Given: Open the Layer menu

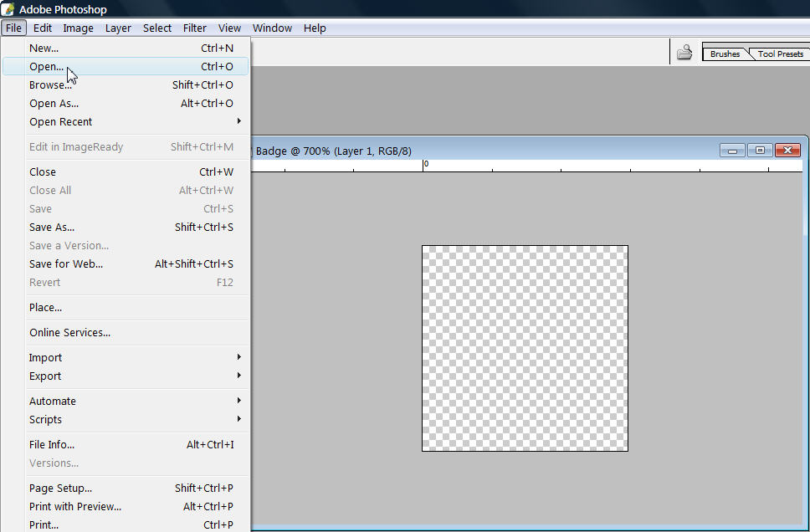Looking at the screenshot, I should (x=118, y=28).
